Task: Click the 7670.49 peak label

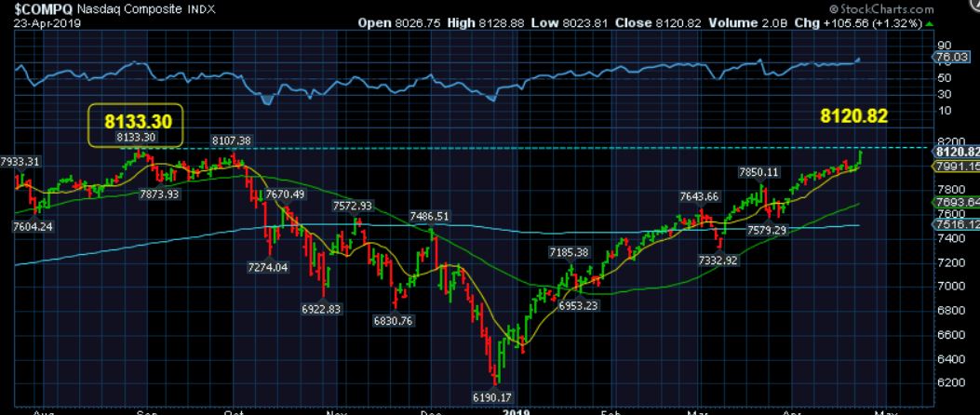Action: (285, 194)
